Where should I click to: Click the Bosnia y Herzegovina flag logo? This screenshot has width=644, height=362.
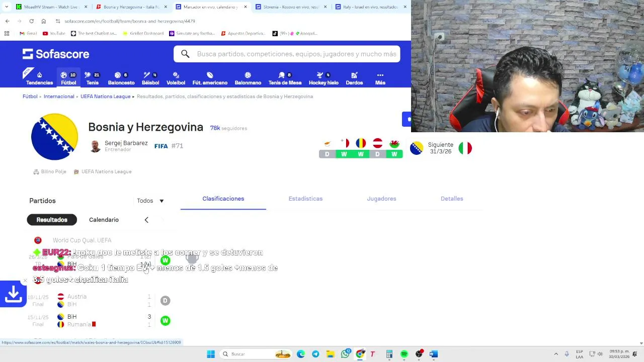54,137
